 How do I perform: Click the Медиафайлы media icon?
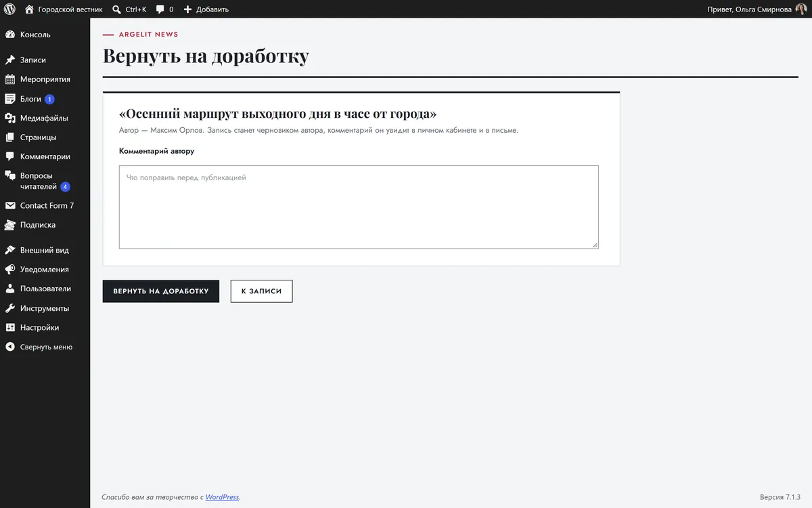click(10, 118)
